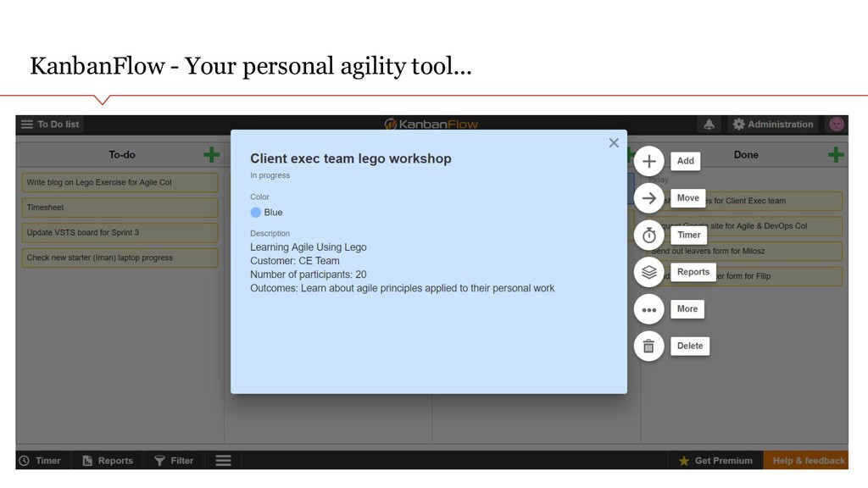Open Check new starter laptop progress card
The width and height of the screenshot is (868, 488).
(x=120, y=258)
